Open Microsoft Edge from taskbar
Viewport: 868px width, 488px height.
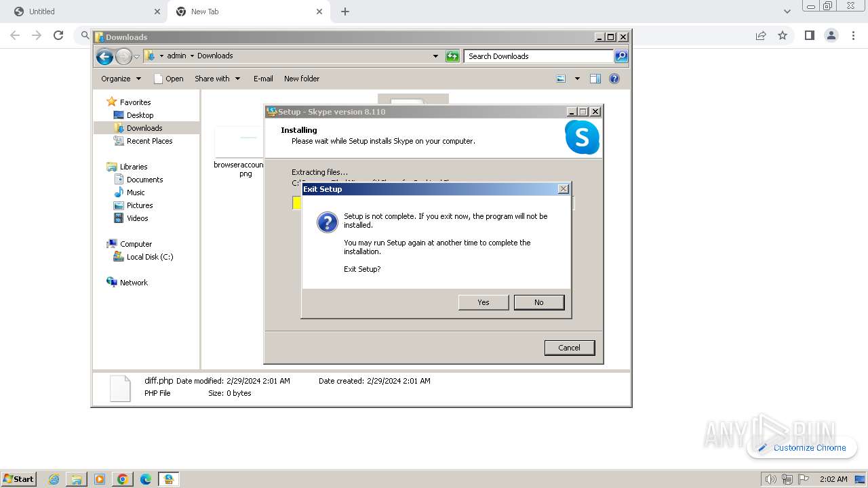click(145, 479)
